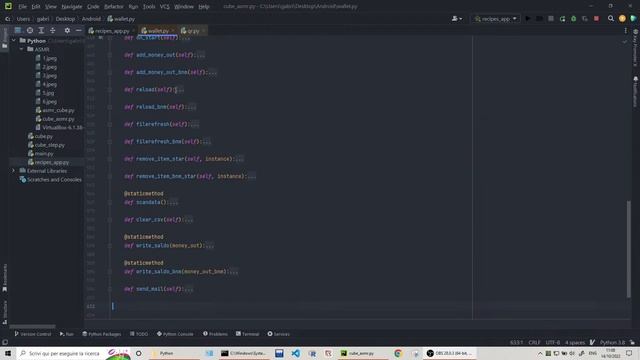Click CRLF line separator in status bar

click(x=534, y=342)
